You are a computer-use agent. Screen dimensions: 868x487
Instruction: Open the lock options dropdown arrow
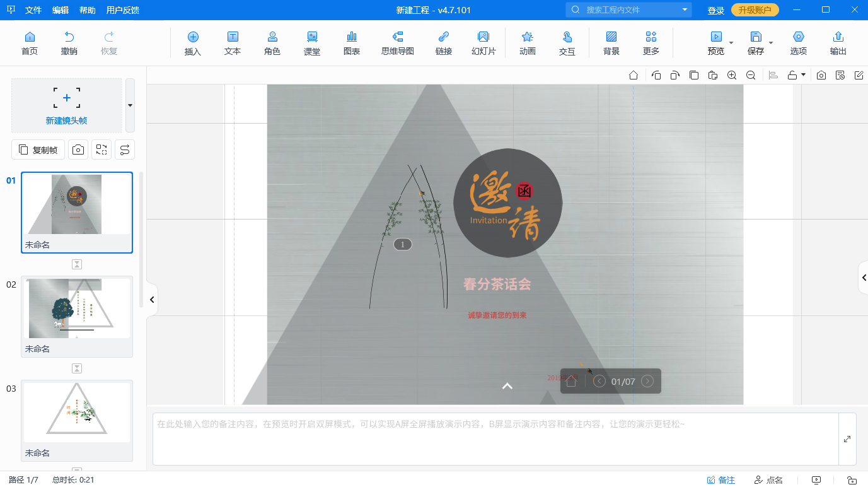803,75
